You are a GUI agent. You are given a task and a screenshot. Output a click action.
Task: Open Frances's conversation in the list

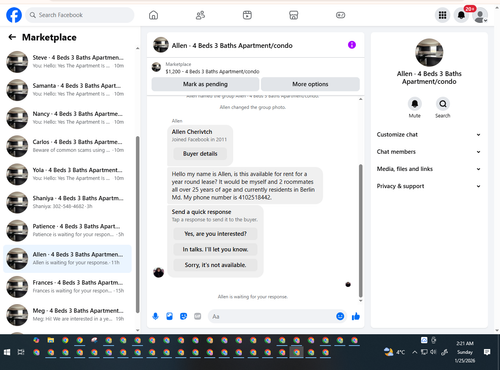[x=67, y=287]
